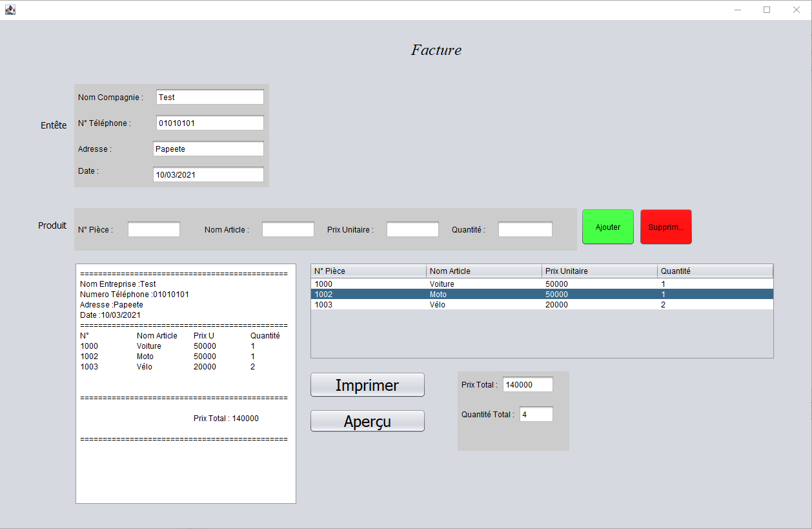Click the application icon in title bar

(x=10, y=10)
